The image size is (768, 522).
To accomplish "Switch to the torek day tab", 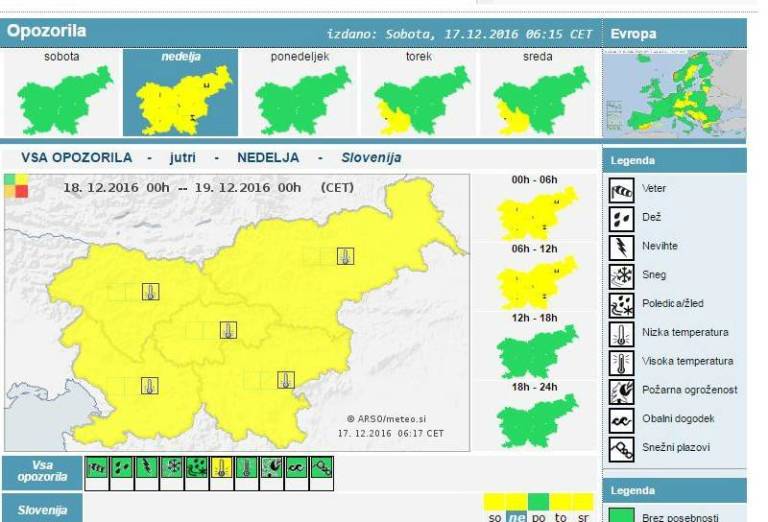I will [x=419, y=93].
